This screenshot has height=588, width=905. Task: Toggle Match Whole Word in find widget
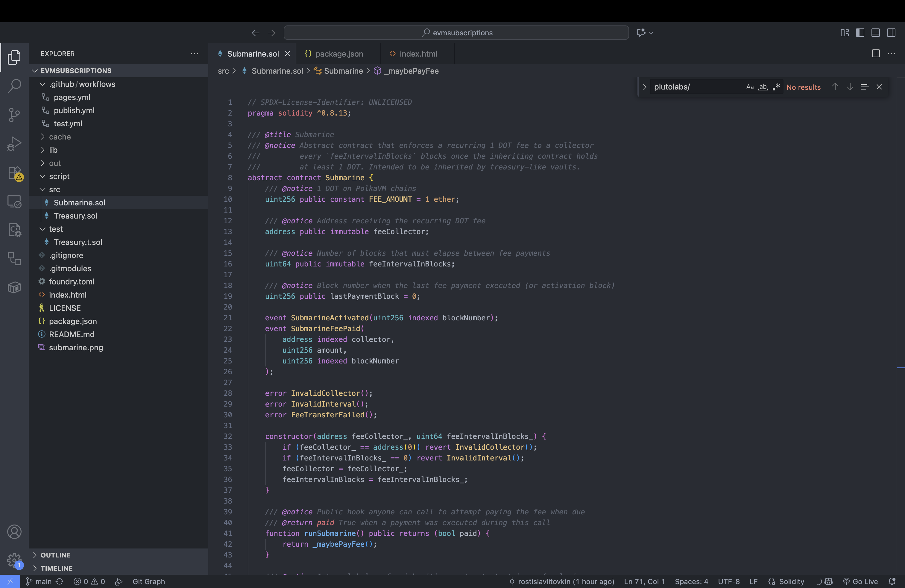[763, 87]
